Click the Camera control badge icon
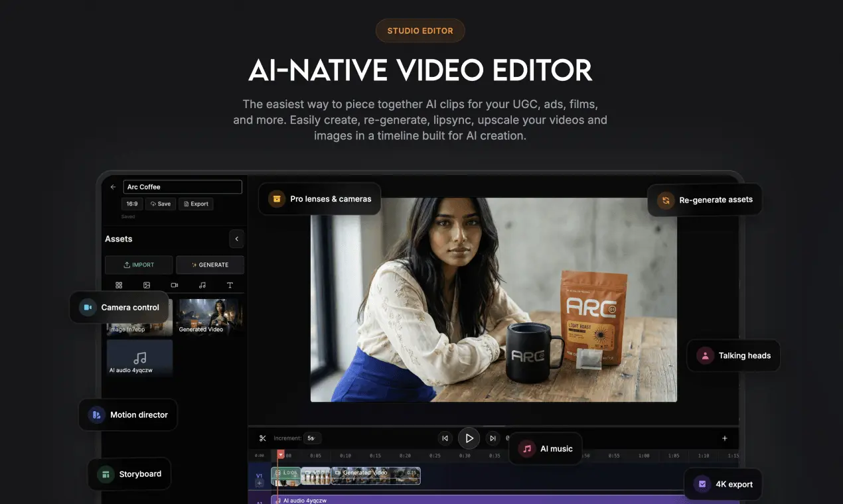The height and width of the screenshot is (504, 843). pos(88,307)
